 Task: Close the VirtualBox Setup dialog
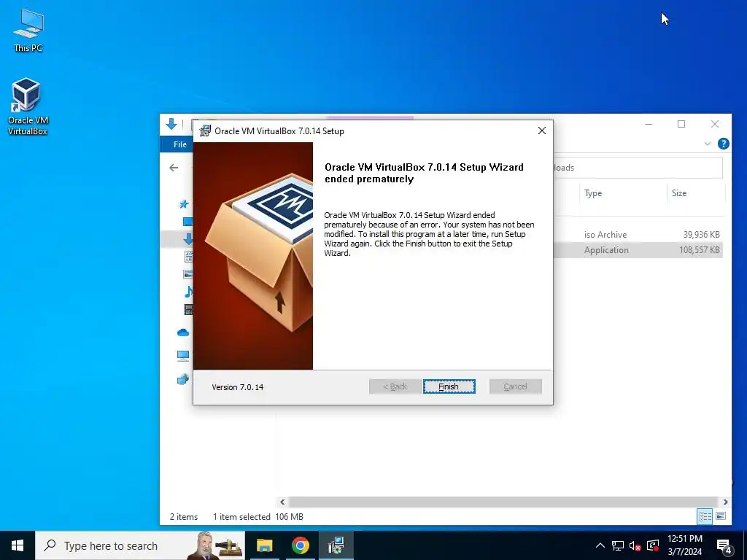[542, 131]
